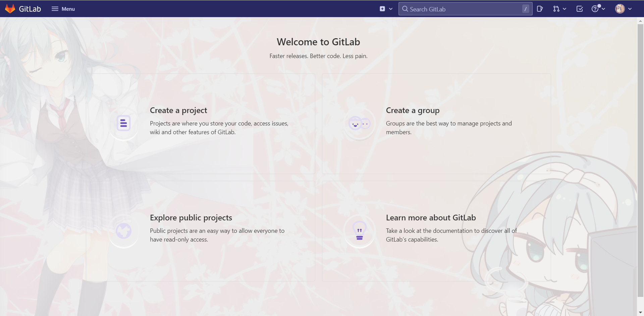
Task: Open the Issues icon in navbar
Action: click(x=540, y=9)
